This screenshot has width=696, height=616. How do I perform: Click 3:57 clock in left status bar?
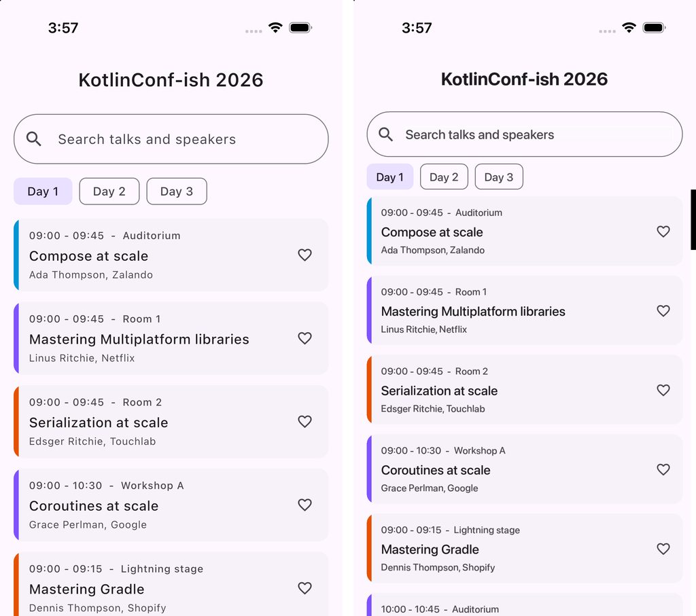(63, 28)
